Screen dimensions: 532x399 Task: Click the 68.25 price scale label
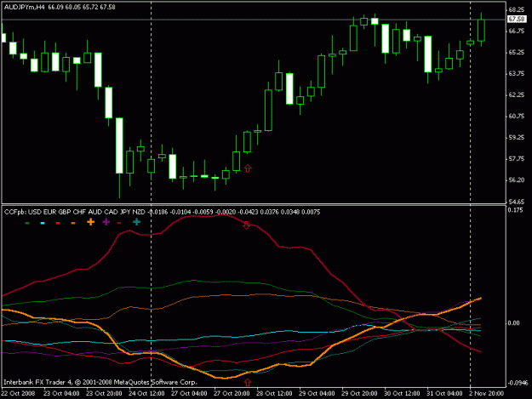[x=517, y=9]
